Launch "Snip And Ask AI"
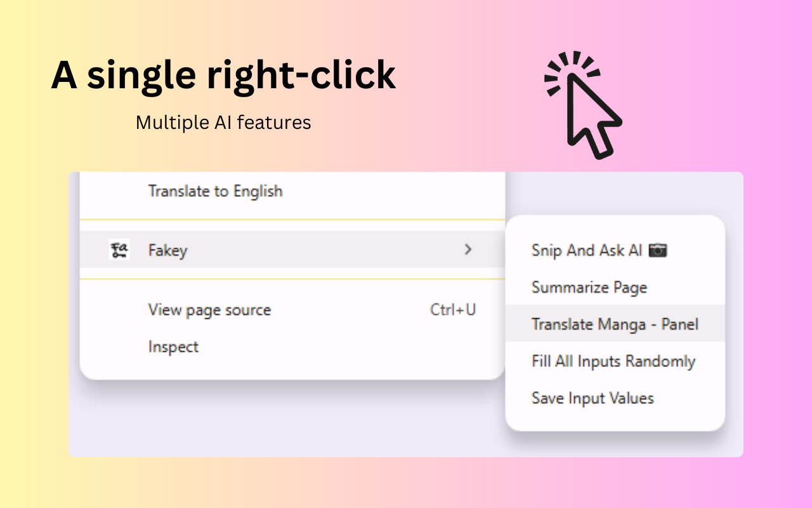812x508 pixels. pyautogui.click(x=587, y=250)
